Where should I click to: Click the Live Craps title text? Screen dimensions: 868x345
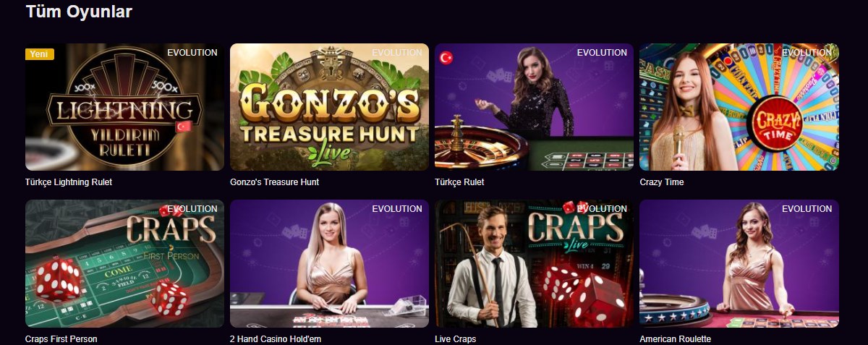click(x=456, y=338)
